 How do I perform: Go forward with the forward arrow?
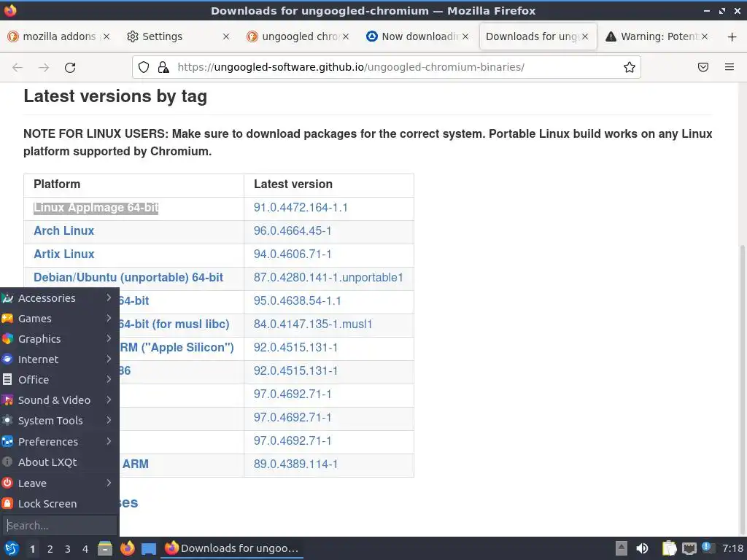[x=44, y=68]
